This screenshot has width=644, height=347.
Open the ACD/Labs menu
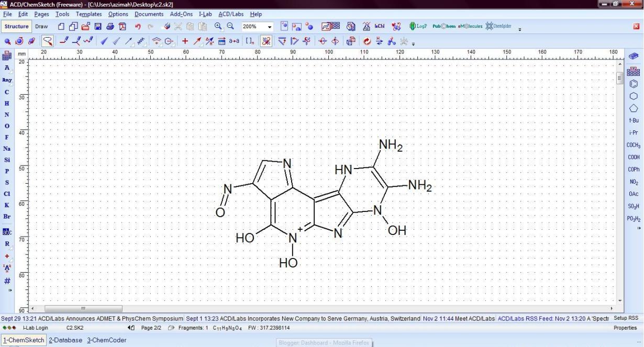pyautogui.click(x=231, y=14)
